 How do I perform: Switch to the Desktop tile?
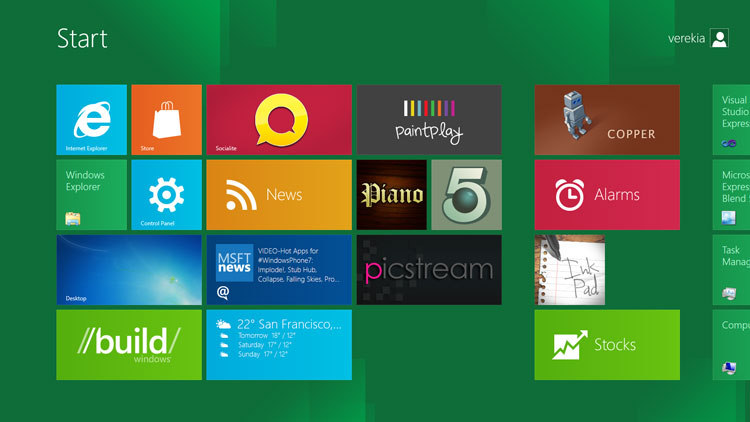click(129, 270)
